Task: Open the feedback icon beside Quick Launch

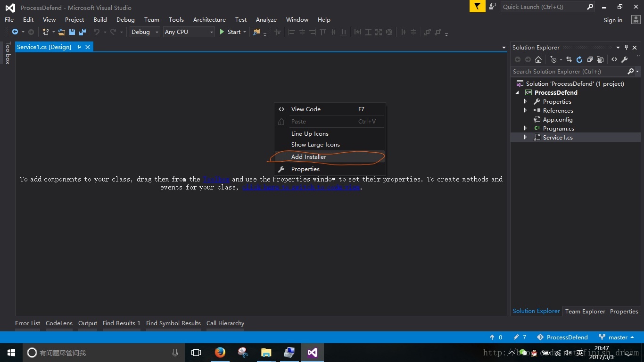Action: pos(493,7)
